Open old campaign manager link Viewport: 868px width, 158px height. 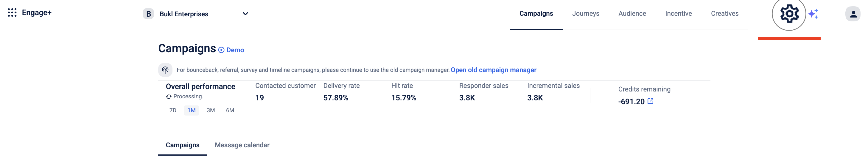tap(493, 70)
